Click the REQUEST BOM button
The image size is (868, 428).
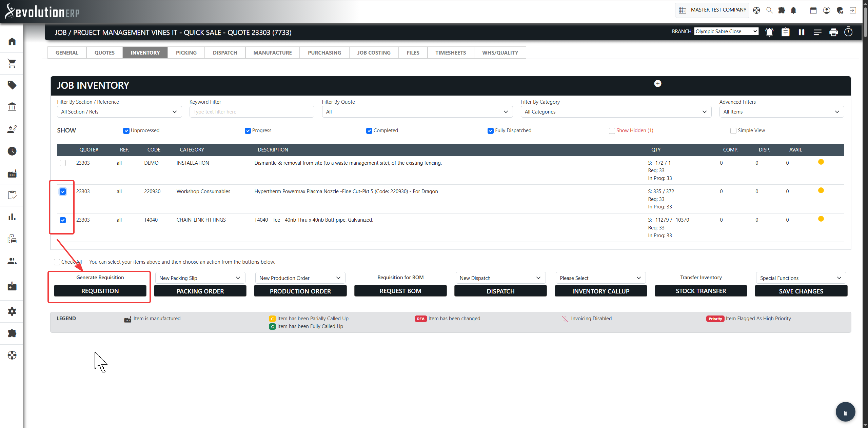tap(400, 291)
